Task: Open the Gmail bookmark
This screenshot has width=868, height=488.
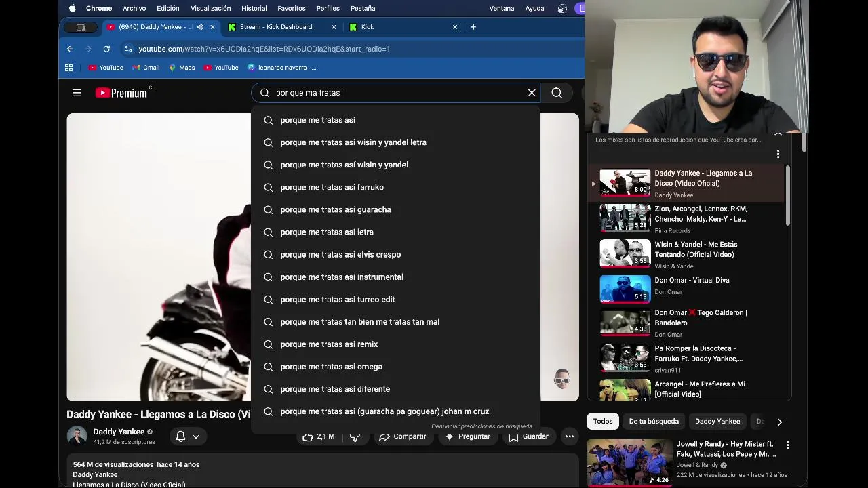Action: click(146, 68)
